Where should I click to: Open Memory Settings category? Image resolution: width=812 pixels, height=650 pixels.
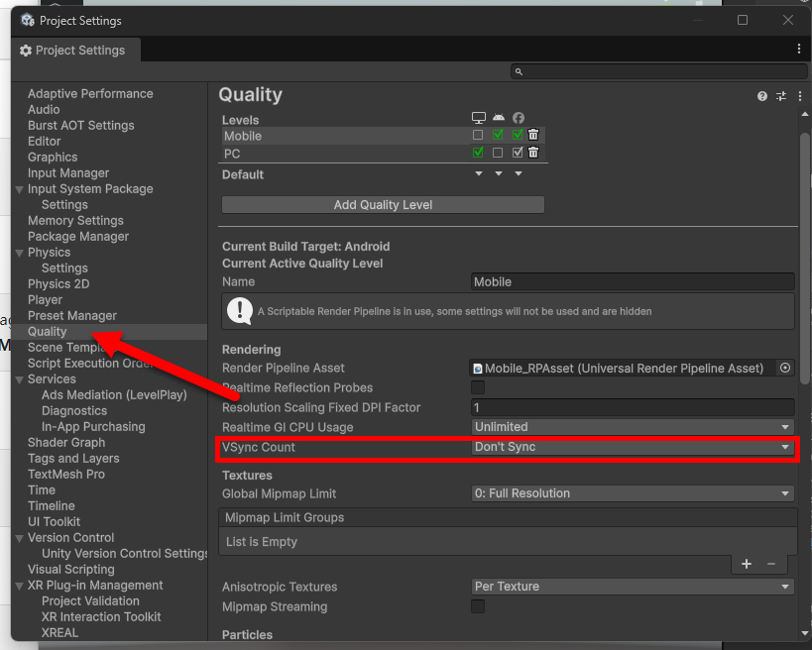tap(75, 220)
